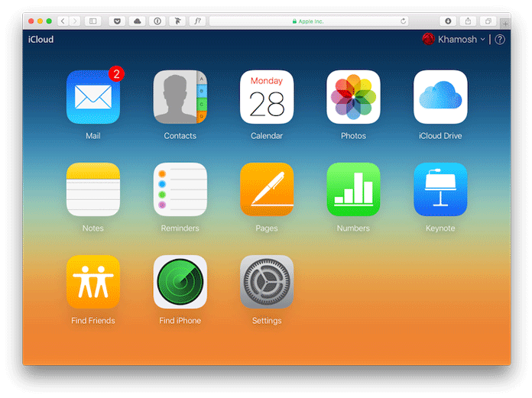This screenshot has height=398, width=532.
Task: Click the 1Password extension icon
Action: pos(157,21)
